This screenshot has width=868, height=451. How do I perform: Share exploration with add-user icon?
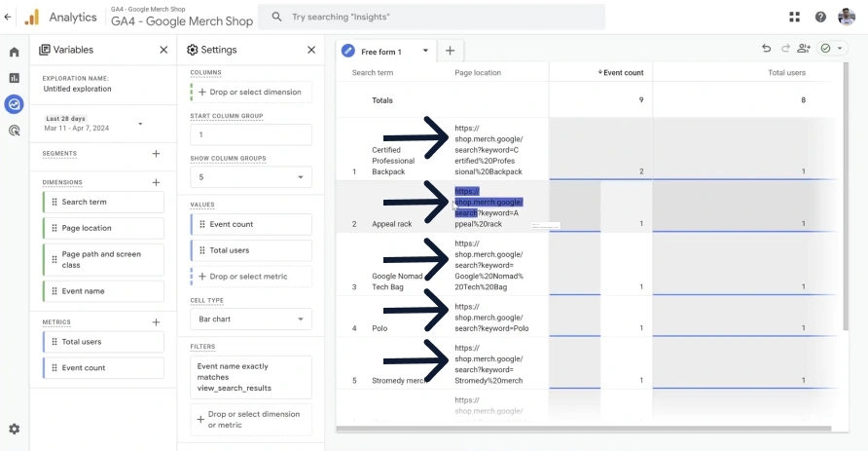point(804,48)
